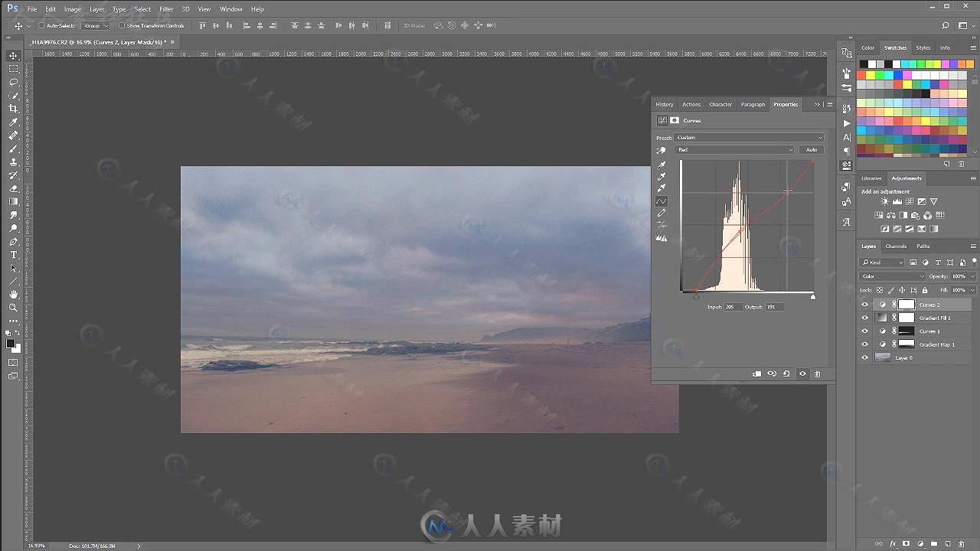Switch to the Paths tab
This screenshot has height=551, width=980.
point(923,246)
